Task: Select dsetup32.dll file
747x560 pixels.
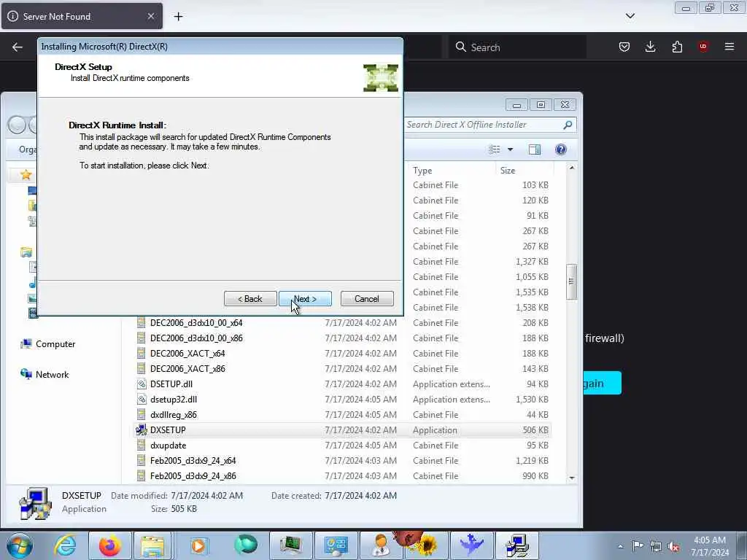Action: pyautogui.click(x=343, y=399)
